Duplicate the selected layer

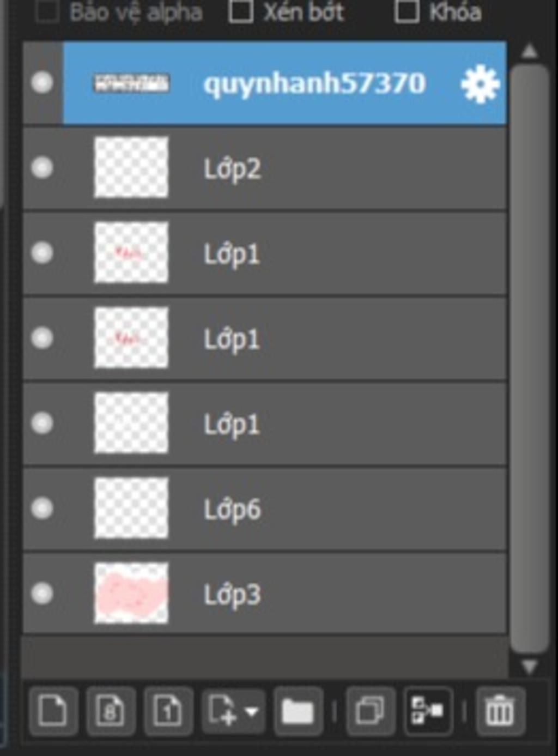click(370, 710)
